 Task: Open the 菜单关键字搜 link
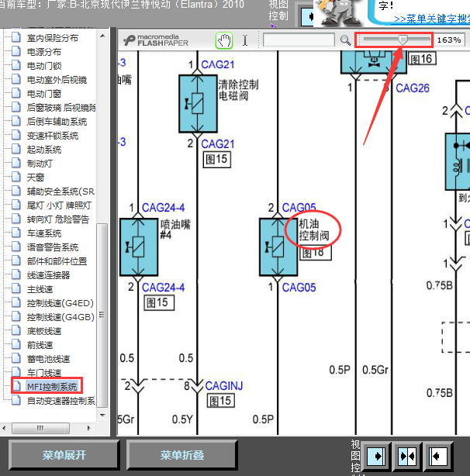[x=432, y=19]
